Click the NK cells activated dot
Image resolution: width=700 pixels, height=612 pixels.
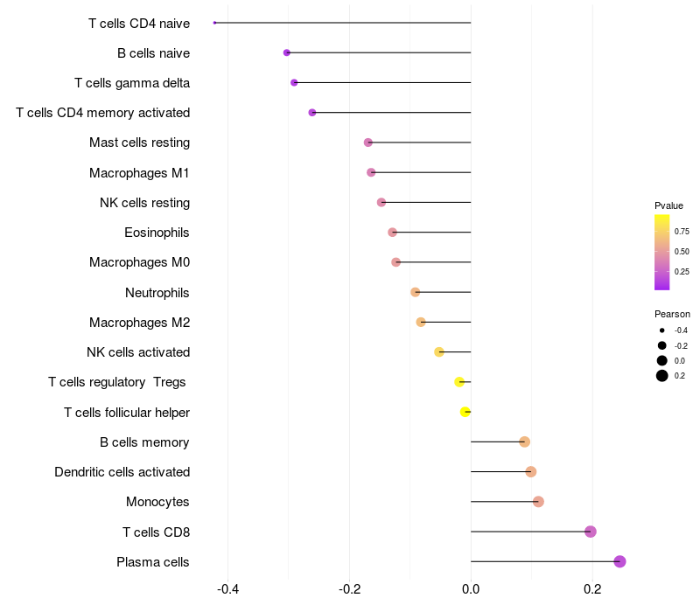pyautogui.click(x=439, y=352)
